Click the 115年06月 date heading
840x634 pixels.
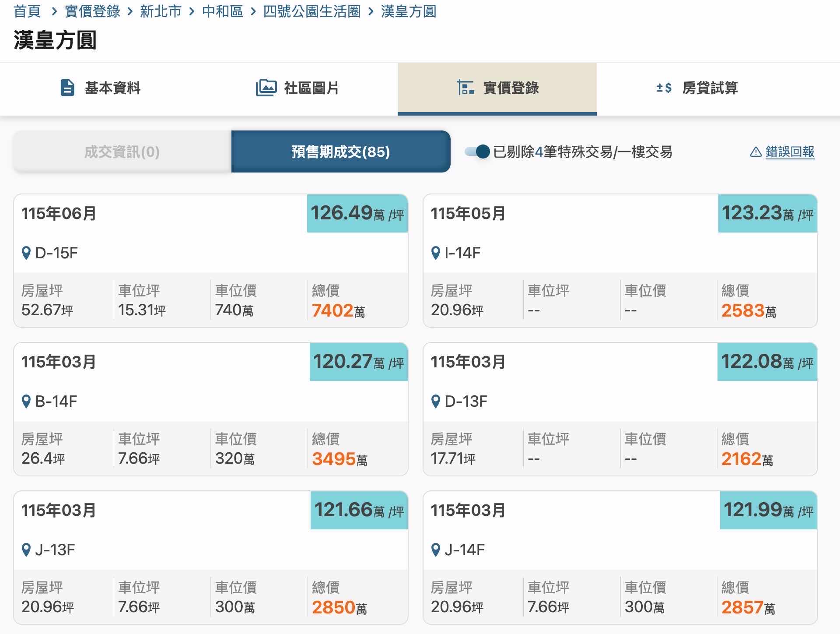click(x=59, y=214)
